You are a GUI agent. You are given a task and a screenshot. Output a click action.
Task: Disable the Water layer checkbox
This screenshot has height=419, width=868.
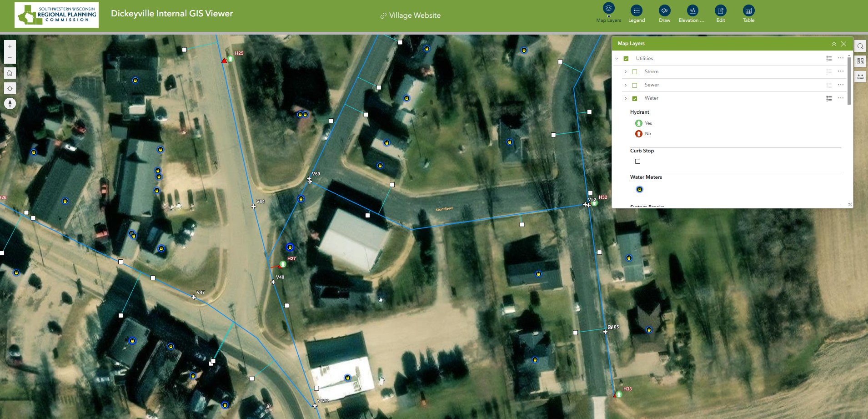click(x=635, y=98)
